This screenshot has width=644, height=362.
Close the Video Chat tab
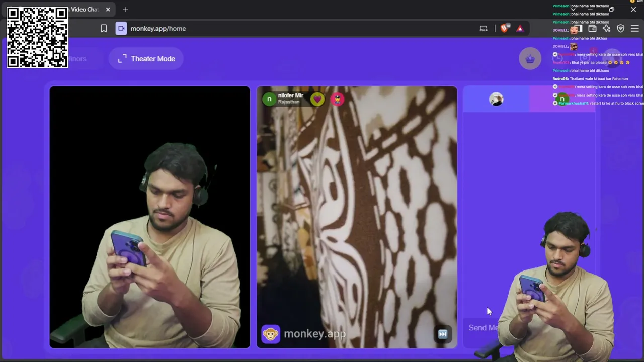[x=108, y=9]
